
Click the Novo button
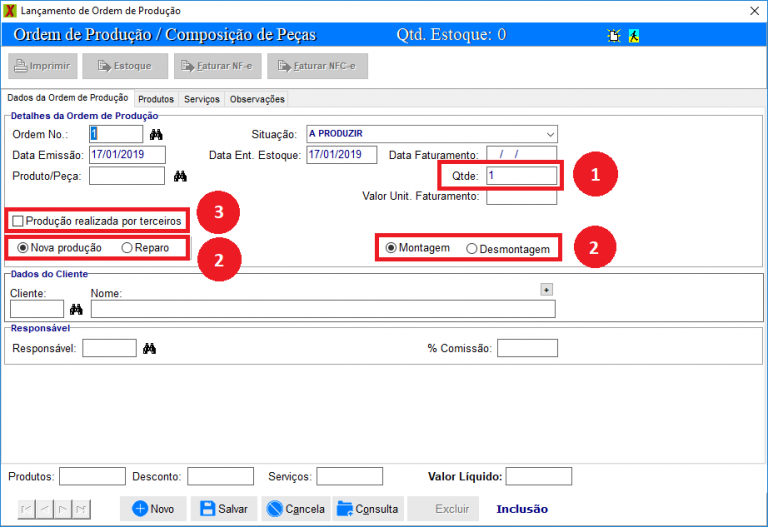(x=153, y=508)
